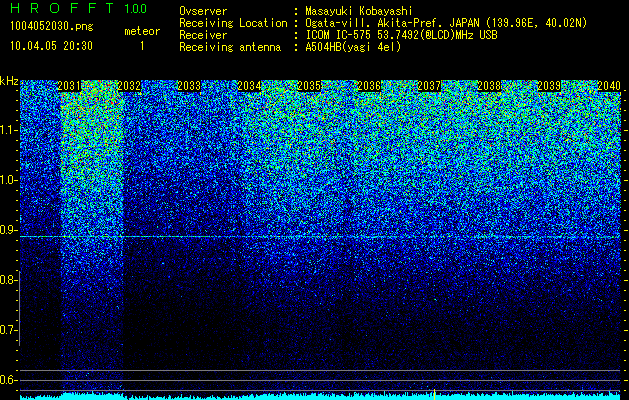
Task: Click the 0.8 frequency axis label
Action: pyautogui.click(x=9, y=280)
